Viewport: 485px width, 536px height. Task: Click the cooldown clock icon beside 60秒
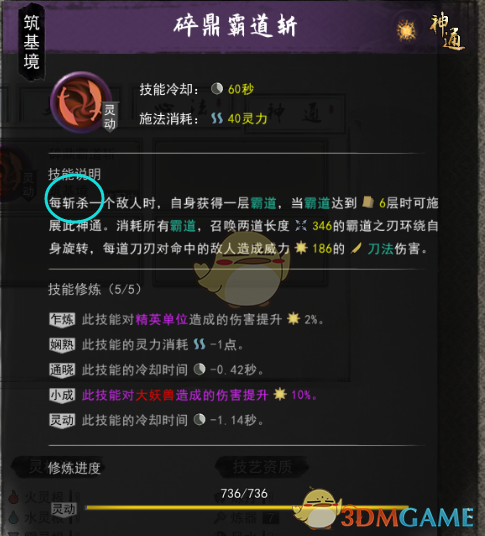click(217, 89)
